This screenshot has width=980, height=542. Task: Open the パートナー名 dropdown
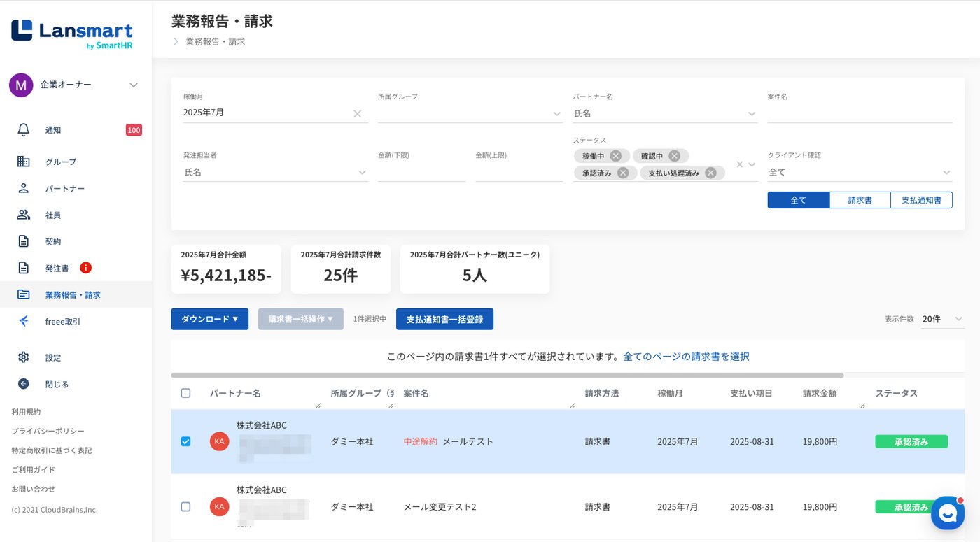point(665,113)
